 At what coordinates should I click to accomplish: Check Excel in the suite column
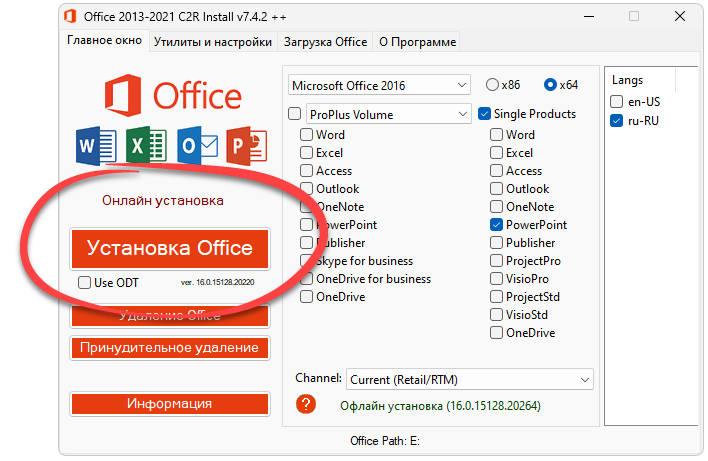[307, 153]
